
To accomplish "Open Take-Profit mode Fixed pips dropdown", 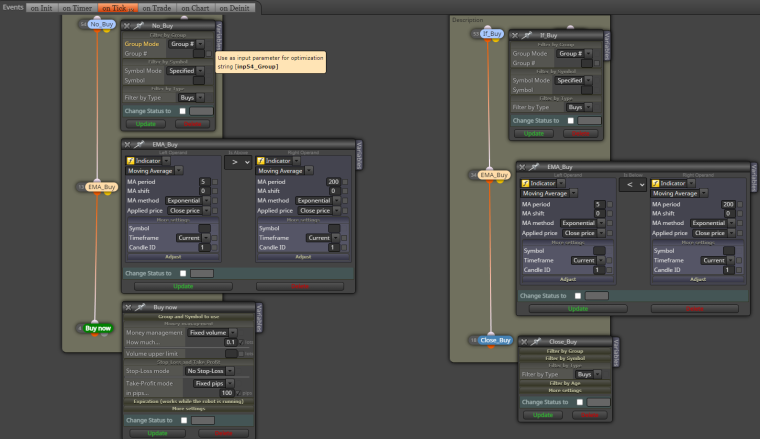I will coord(214,383).
